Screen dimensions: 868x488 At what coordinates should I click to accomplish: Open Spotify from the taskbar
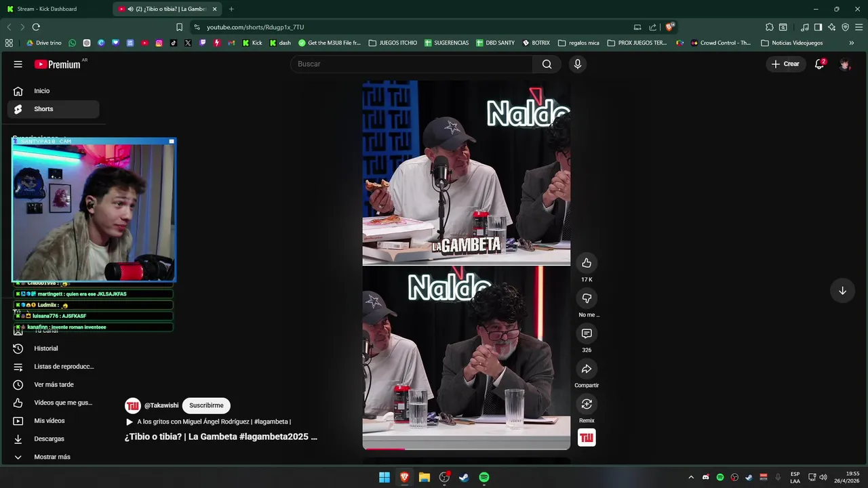[x=484, y=477]
